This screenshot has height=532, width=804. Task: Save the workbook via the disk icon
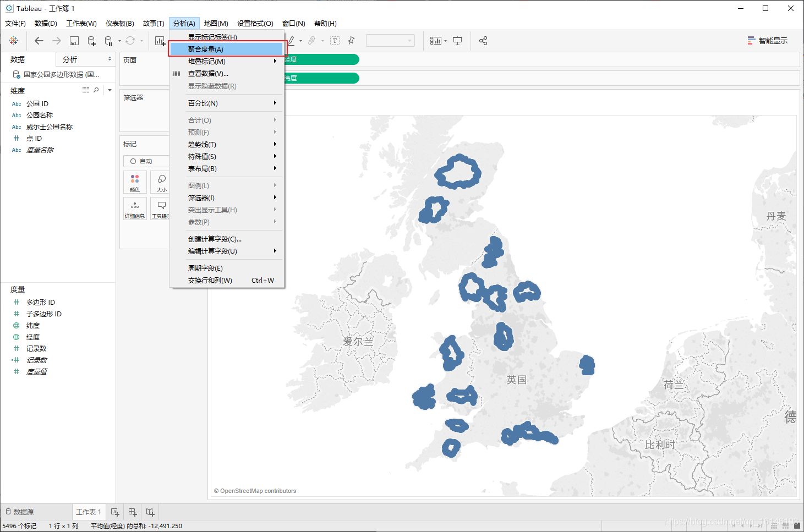[x=74, y=41]
